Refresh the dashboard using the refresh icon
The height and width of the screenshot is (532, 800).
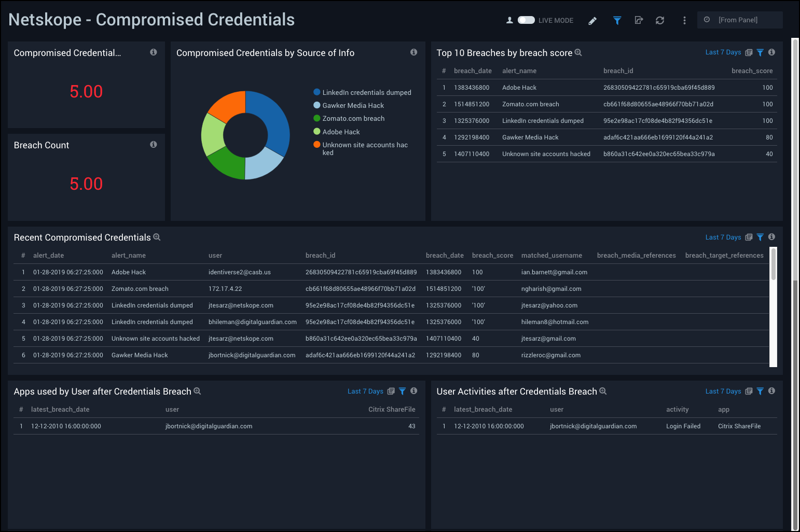pyautogui.click(x=660, y=20)
